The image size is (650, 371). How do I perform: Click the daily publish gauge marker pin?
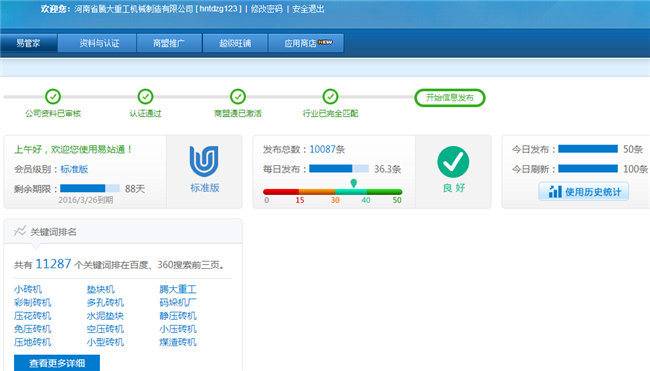pyautogui.click(x=354, y=183)
